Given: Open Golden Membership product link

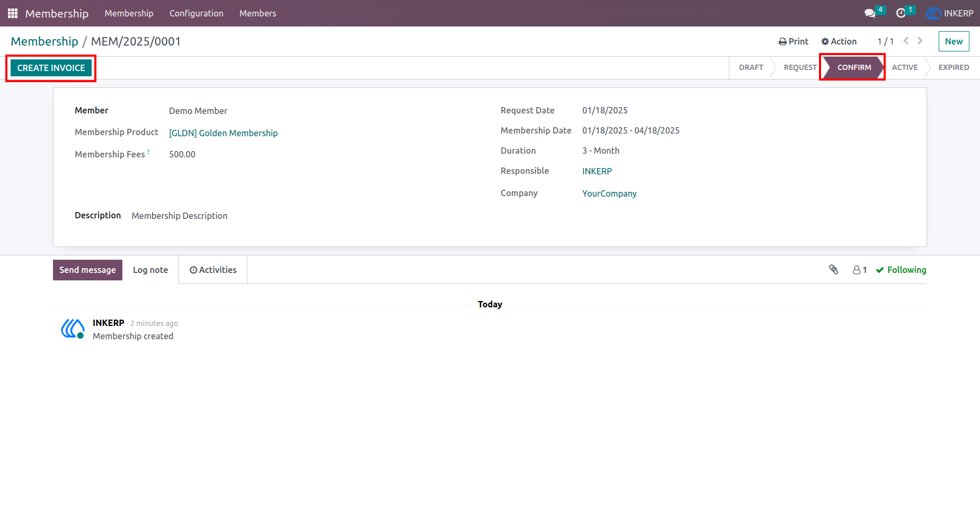Looking at the screenshot, I should pyautogui.click(x=223, y=133).
